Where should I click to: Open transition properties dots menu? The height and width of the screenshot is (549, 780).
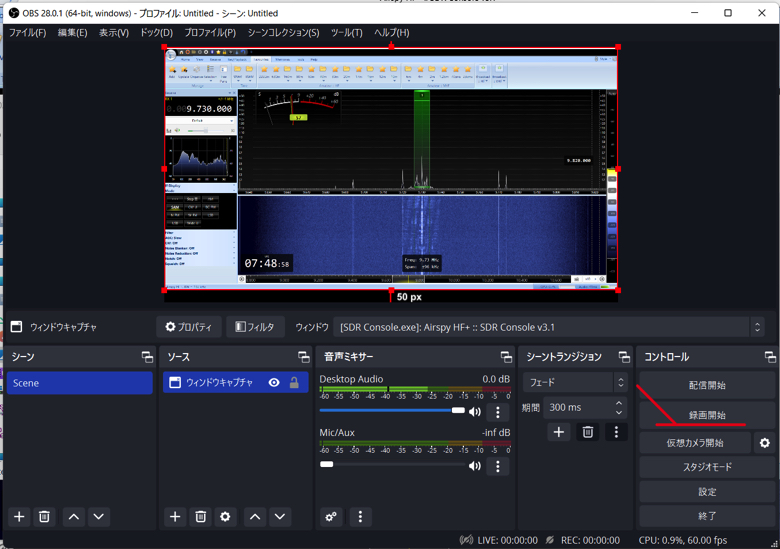pos(616,432)
